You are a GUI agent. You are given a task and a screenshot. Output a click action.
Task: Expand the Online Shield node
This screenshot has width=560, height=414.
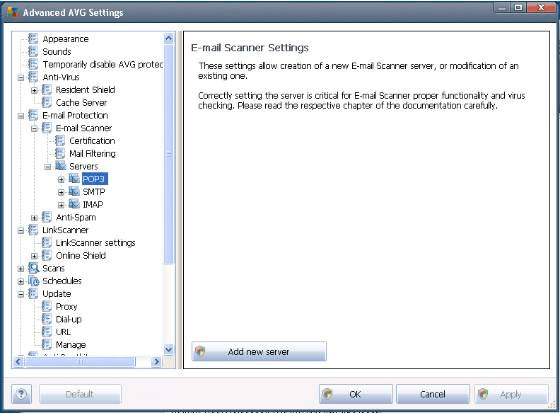pyautogui.click(x=34, y=256)
